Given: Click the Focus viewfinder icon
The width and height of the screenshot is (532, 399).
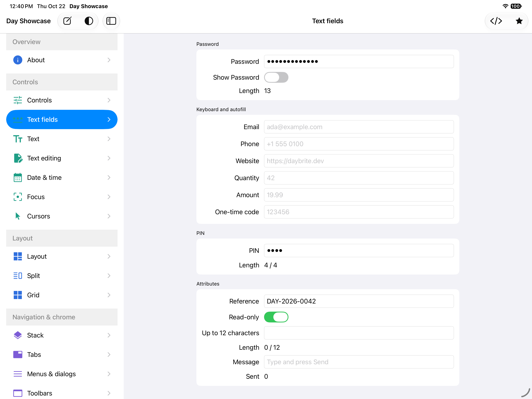Looking at the screenshot, I should [x=18, y=197].
